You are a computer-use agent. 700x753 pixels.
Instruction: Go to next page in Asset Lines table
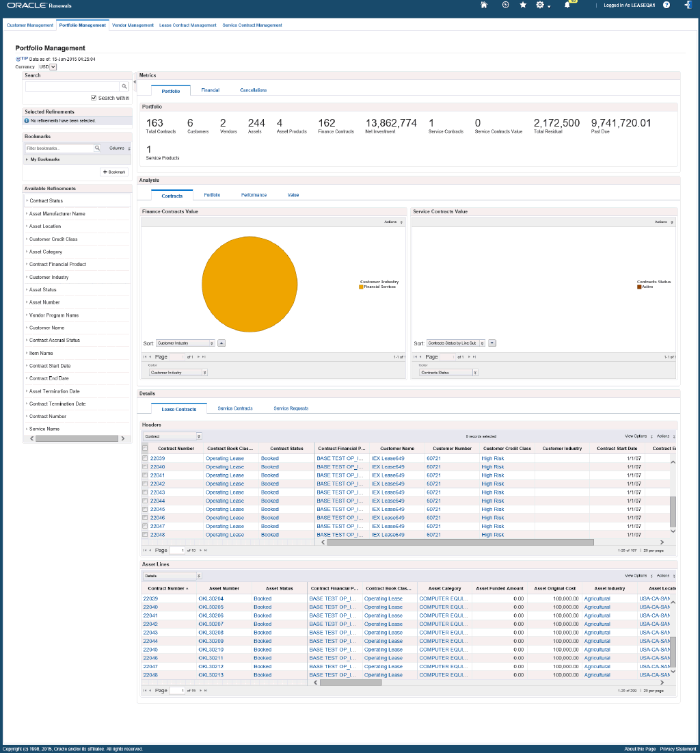[x=200, y=691]
